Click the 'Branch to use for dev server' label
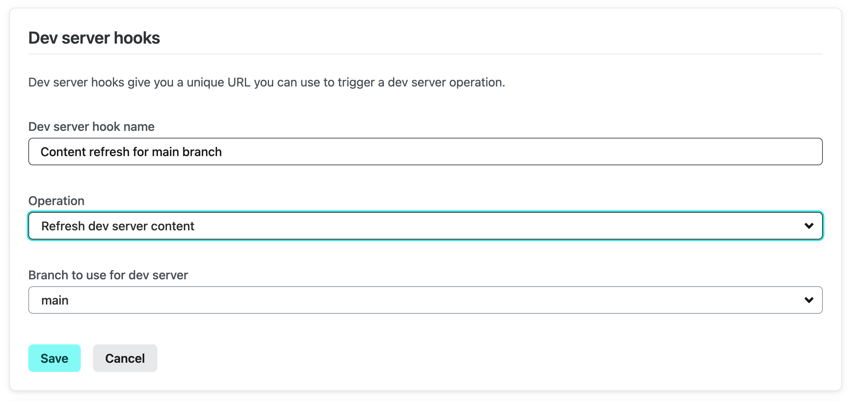The image size is (868, 401). pyautogui.click(x=108, y=275)
